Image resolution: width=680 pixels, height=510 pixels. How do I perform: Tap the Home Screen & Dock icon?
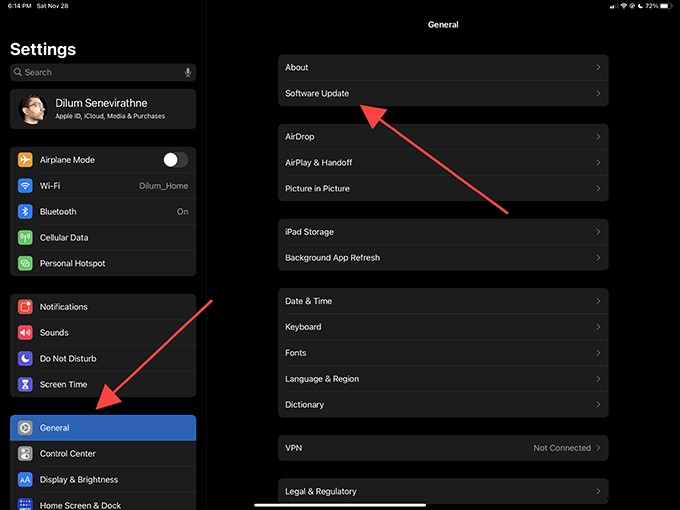(25, 504)
